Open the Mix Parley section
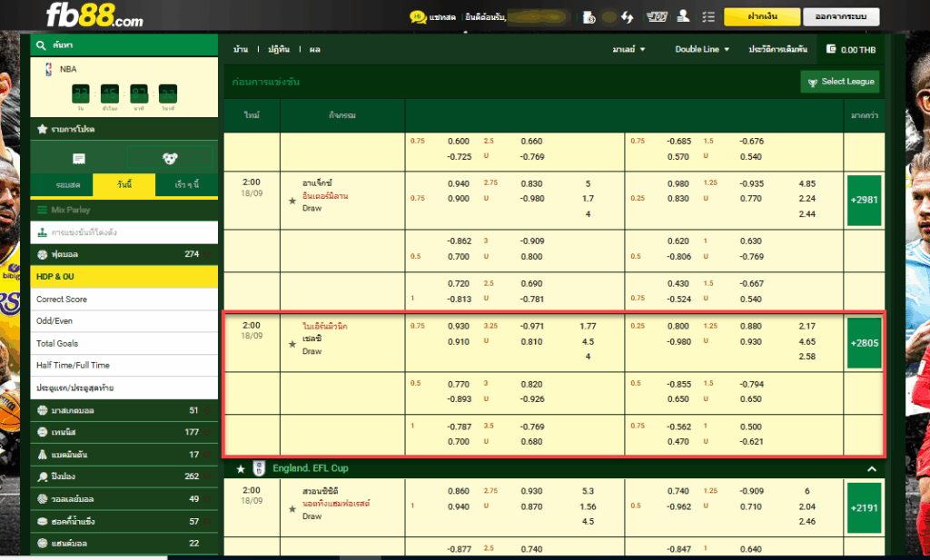 point(124,210)
